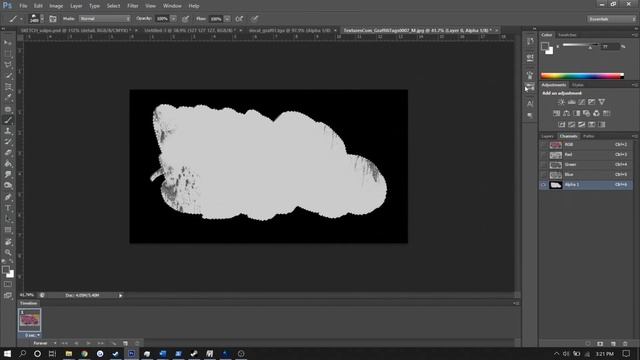Select the Rectangle shape tool
The height and width of the screenshot is (360, 640).
(x=8, y=230)
